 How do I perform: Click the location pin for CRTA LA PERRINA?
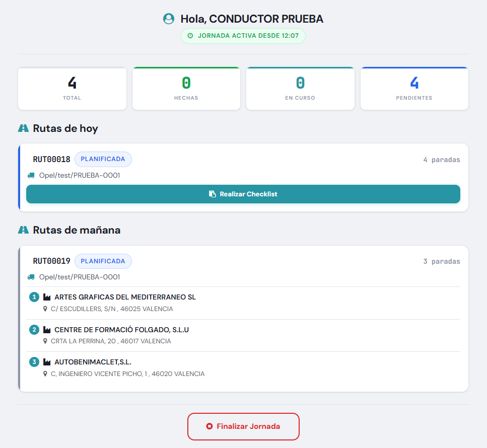click(45, 341)
